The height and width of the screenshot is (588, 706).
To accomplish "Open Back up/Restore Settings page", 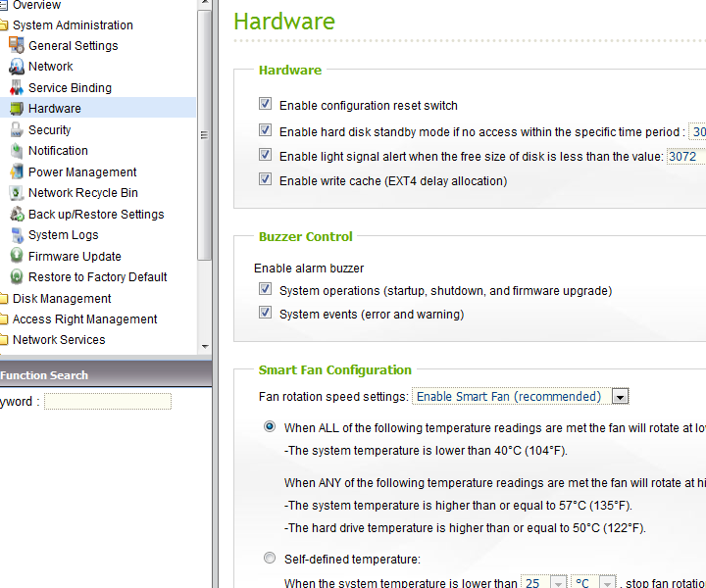I will click(x=96, y=215).
